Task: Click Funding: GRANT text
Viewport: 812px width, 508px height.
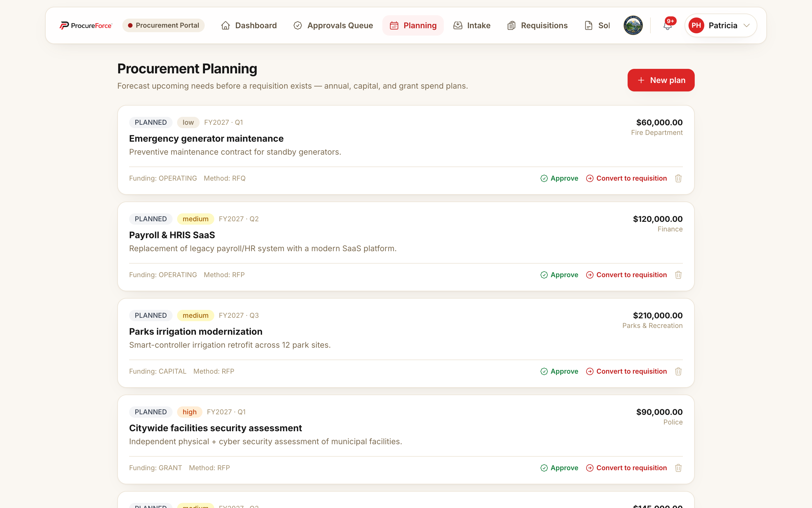Action: 155,468
